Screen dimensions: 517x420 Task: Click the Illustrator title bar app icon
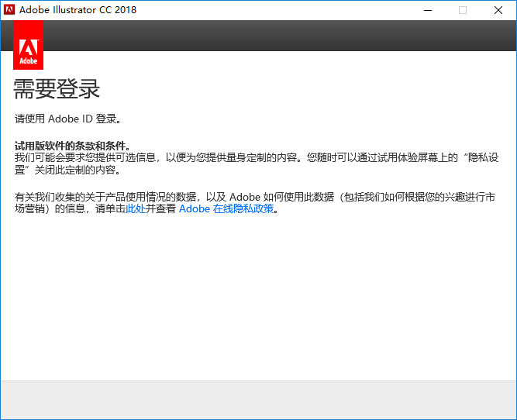click(x=9, y=9)
